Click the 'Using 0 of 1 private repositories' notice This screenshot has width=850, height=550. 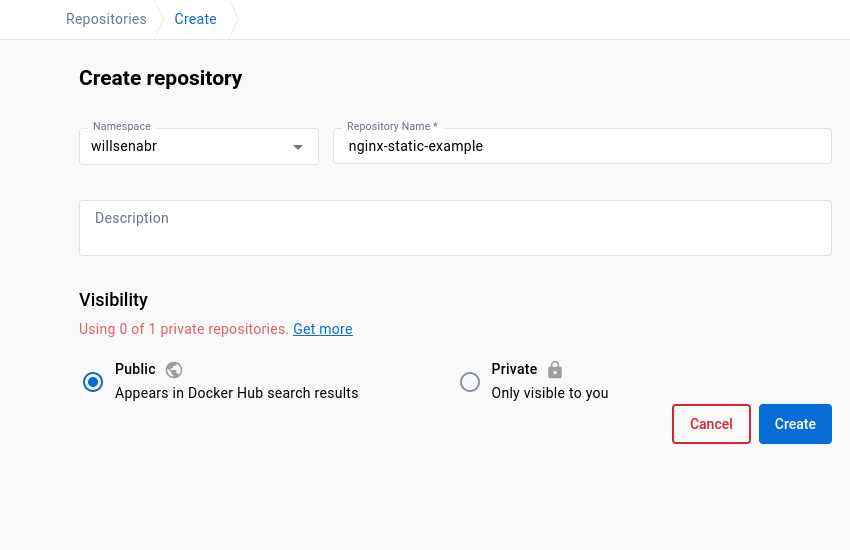click(x=184, y=329)
